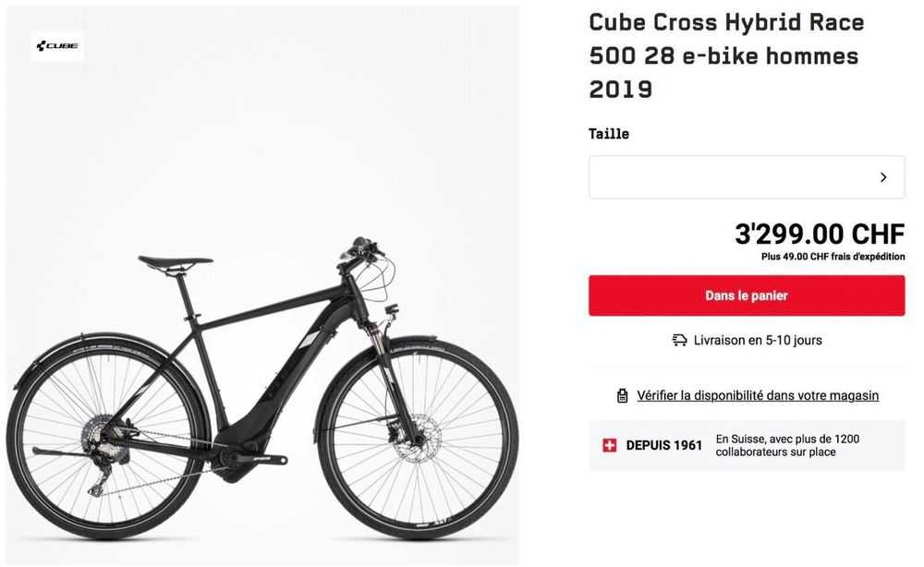Click the 49.00 CHF shipping cost note
The image size is (924, 567).
click(x=833, y=258)
